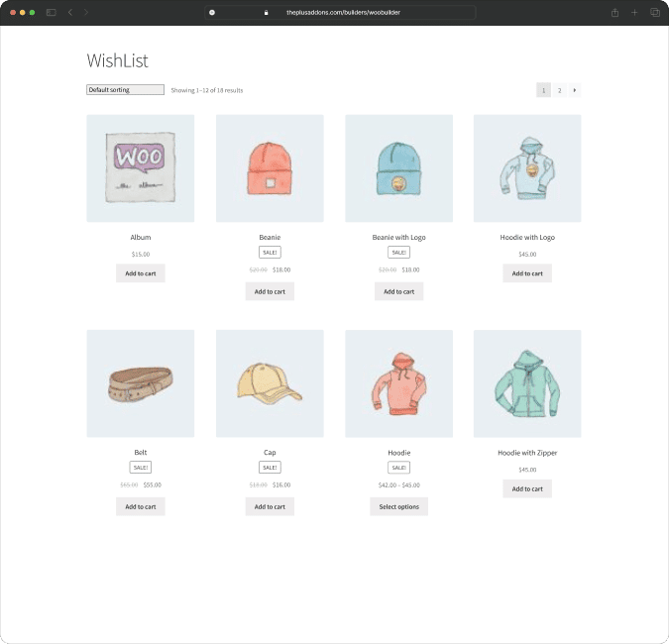
Task: Show the tab overview icon
Action: [x=654, y=12]
